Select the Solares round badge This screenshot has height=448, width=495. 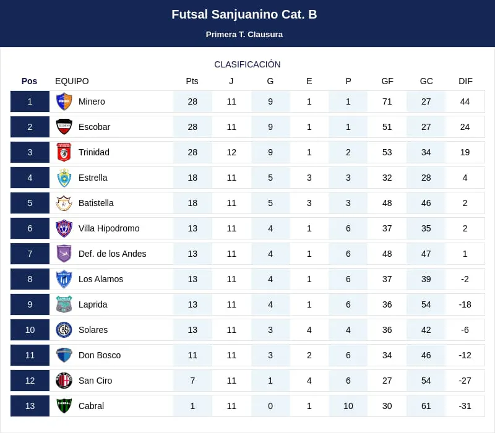coord(64,330)
